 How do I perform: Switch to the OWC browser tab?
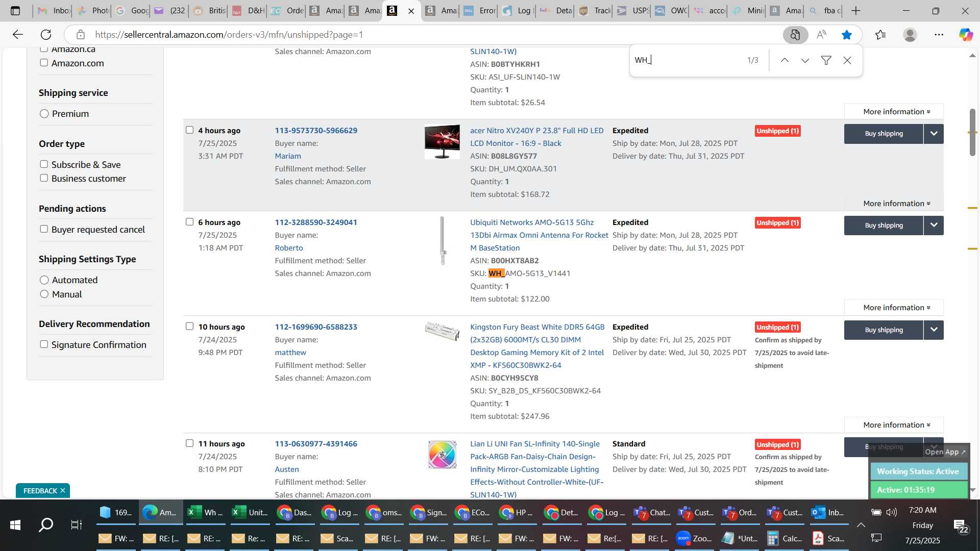(x=671, y=11)
